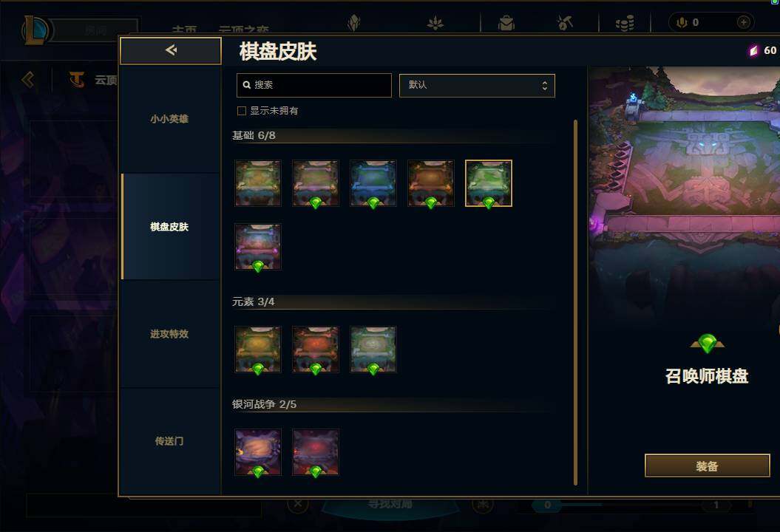
Task: Open the loot bag icon in top bar
Action: pos(506,23)
